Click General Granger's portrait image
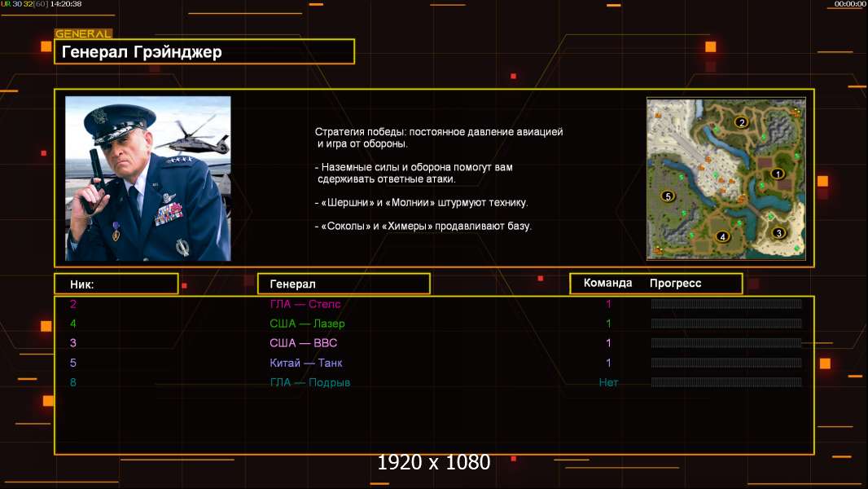 [147, 178]
